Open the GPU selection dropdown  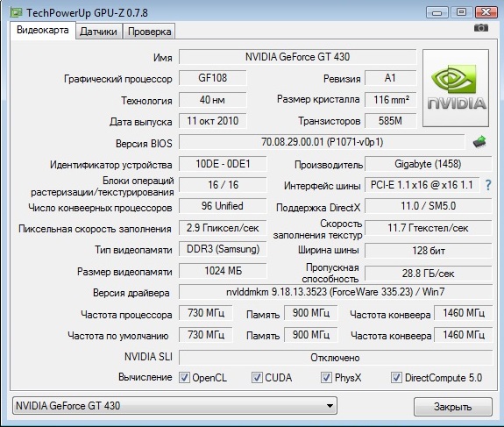pyautogui.click(x=174, y=405)
